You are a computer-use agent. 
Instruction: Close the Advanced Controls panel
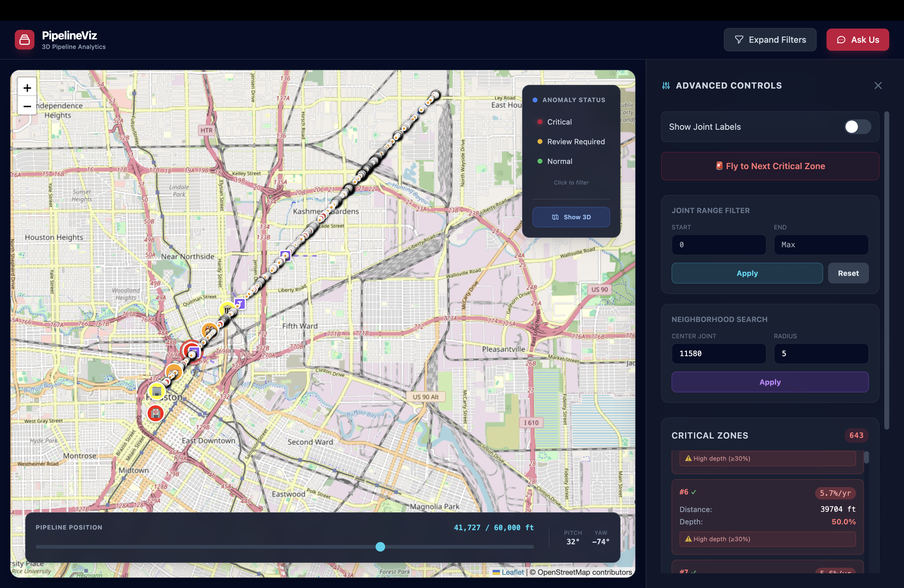(x=878, y=85)
